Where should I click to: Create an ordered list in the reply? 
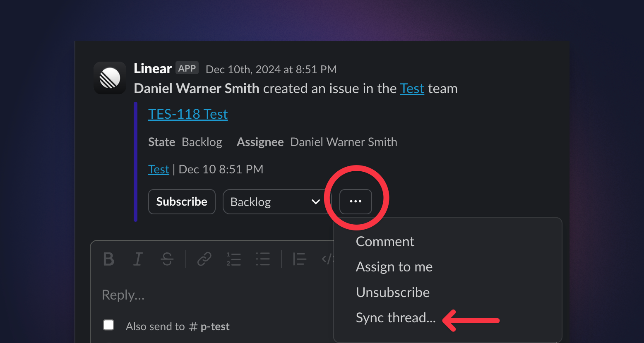pos(234,259)
